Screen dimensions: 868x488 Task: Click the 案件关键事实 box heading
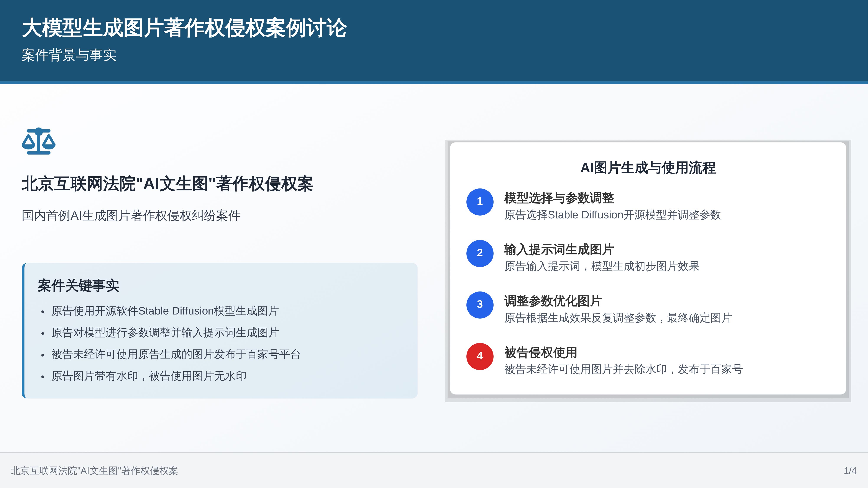pyautogui.click(x=78, y=286)
